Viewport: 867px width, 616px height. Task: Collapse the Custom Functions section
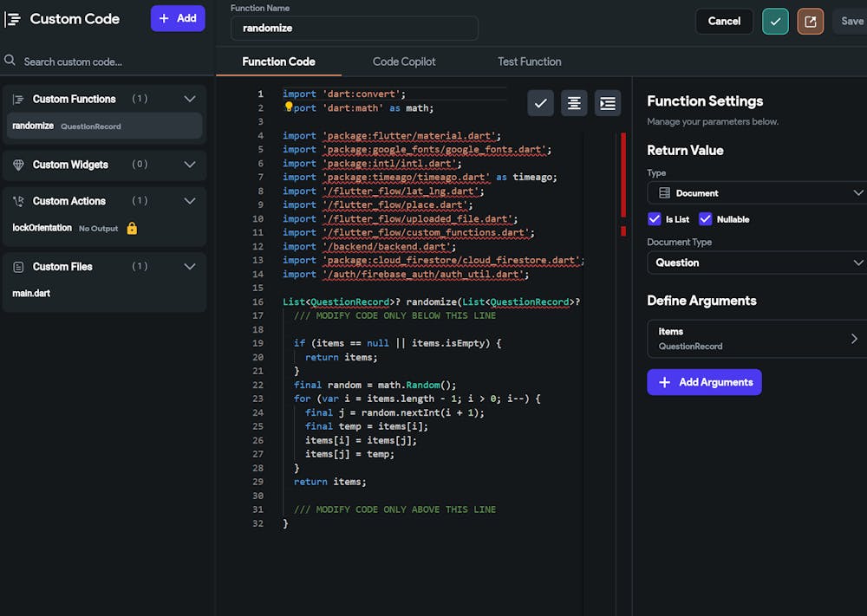190,99
